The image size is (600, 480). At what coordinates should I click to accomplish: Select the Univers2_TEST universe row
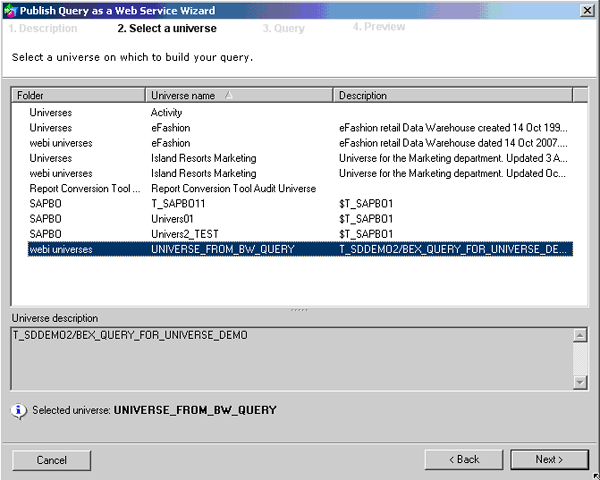point(187,233)
